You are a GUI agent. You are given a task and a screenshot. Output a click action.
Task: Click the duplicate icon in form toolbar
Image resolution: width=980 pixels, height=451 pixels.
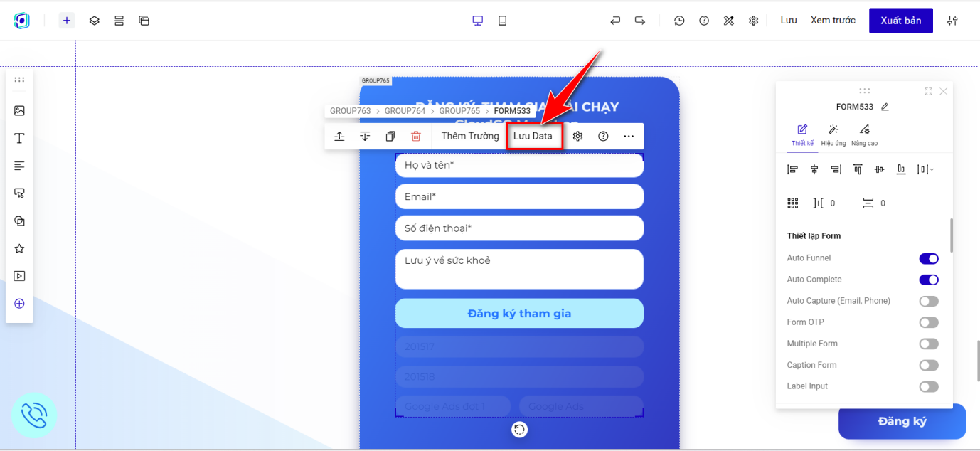click(390, 137)
